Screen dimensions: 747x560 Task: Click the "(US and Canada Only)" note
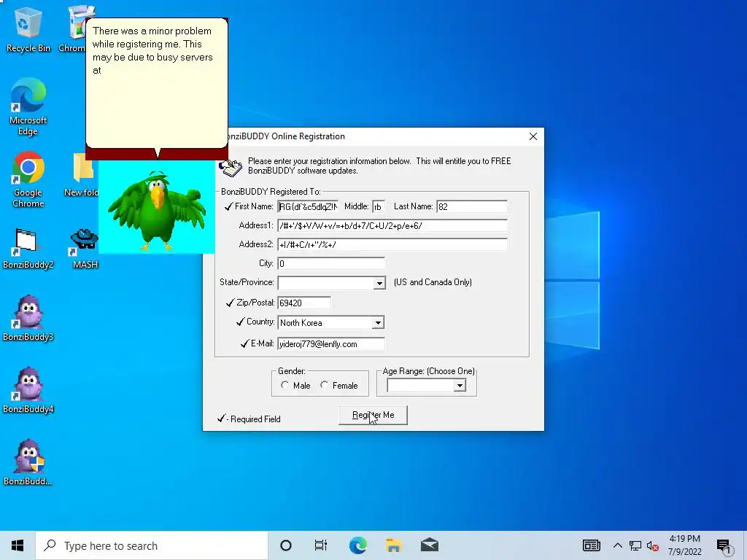[433, 282]
